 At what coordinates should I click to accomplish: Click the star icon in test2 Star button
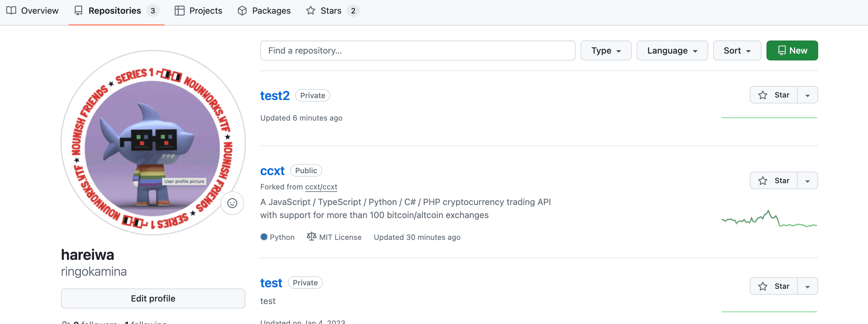(x=762, y=95)
